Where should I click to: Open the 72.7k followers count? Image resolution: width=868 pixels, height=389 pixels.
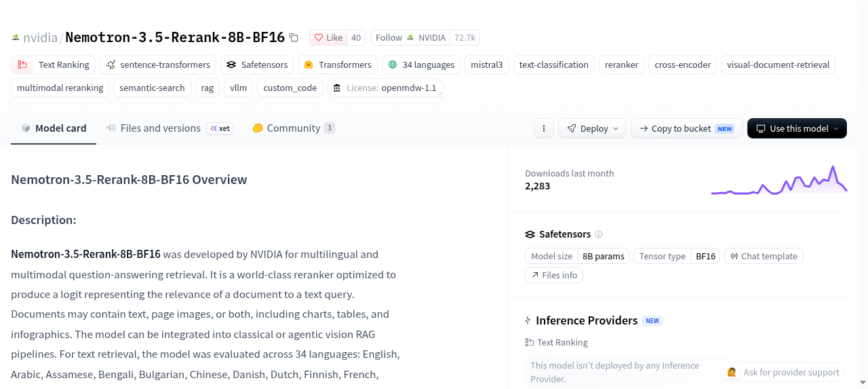point(465,37)
